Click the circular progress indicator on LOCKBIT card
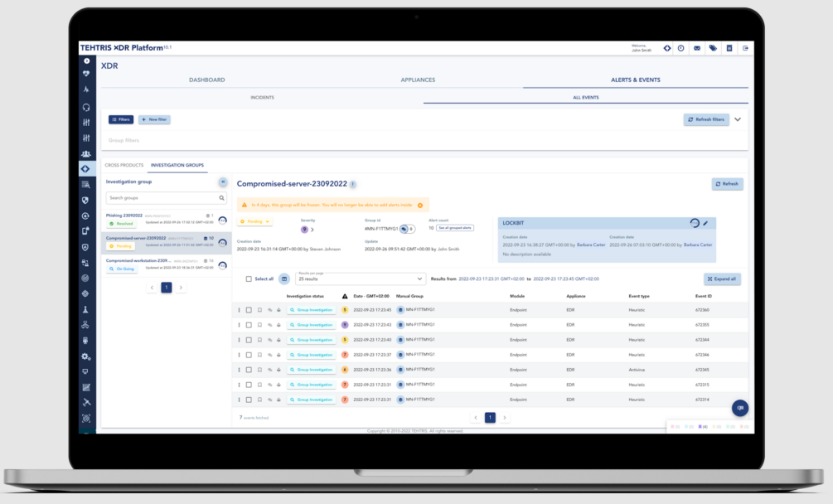 (x=695, y=223)
